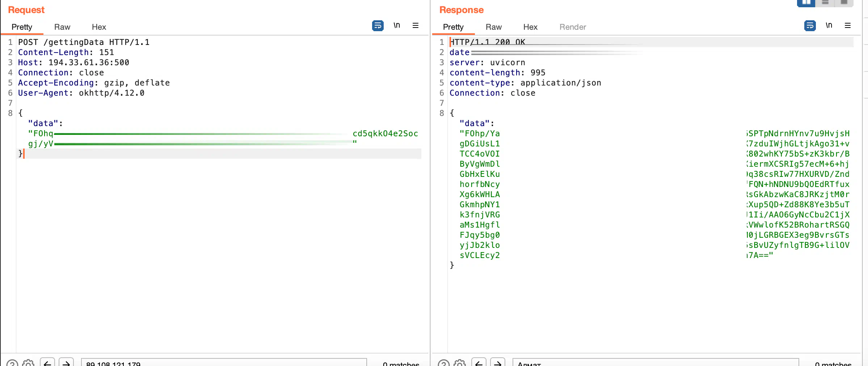Image resolution: width=868 pixels, height=366 pixels.
Task: Toggle word wrap in Response panel
Action: pos(810,26)
